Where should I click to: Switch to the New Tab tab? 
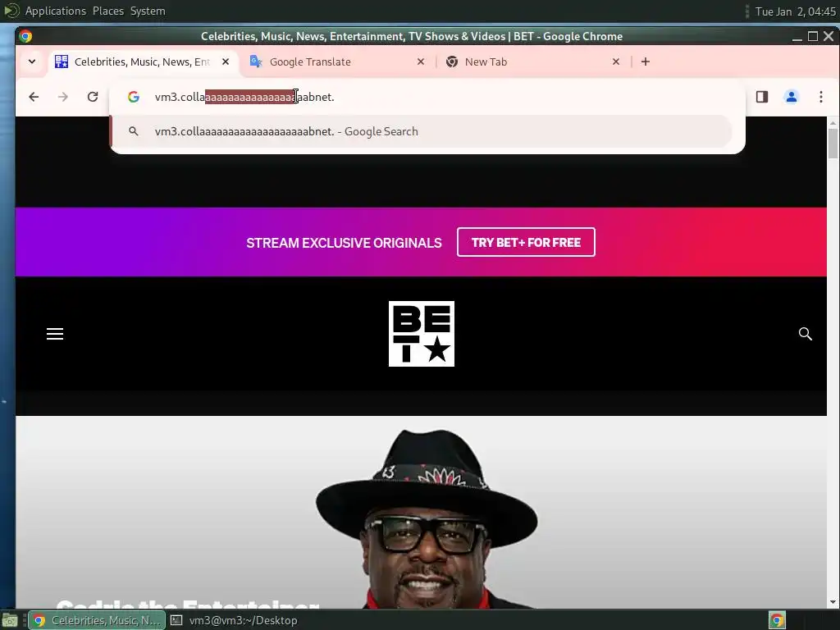tap(532, 62)
